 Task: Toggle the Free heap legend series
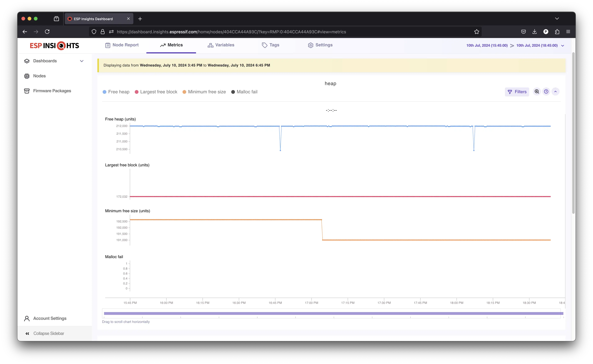(x=116, y=92)
